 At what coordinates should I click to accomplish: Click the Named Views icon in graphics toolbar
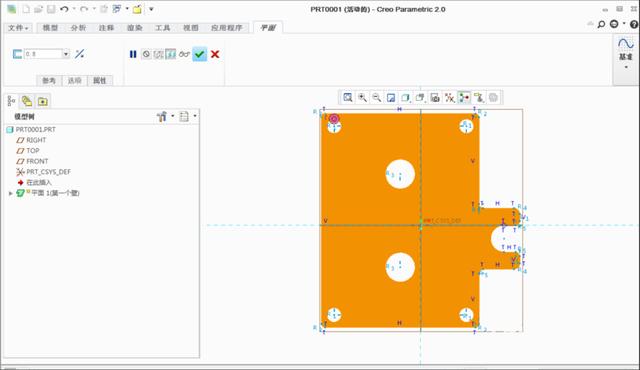pyautogui.click(x=420, y=97)
